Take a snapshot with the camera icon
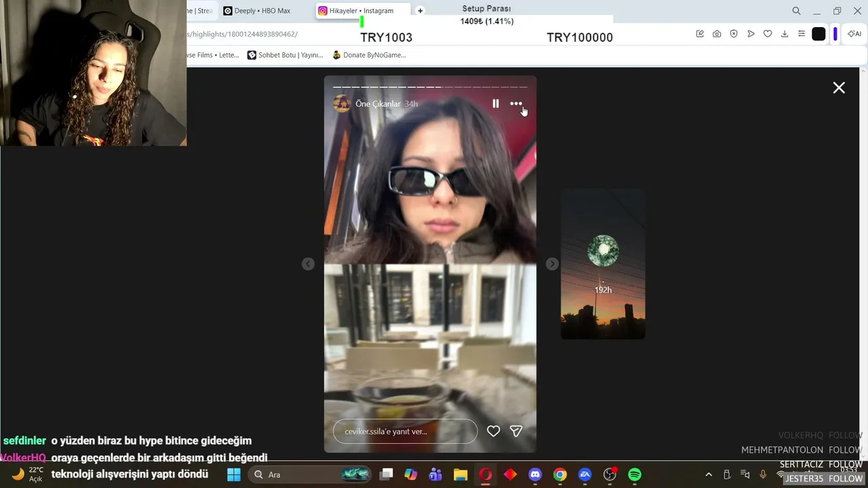 717,34
